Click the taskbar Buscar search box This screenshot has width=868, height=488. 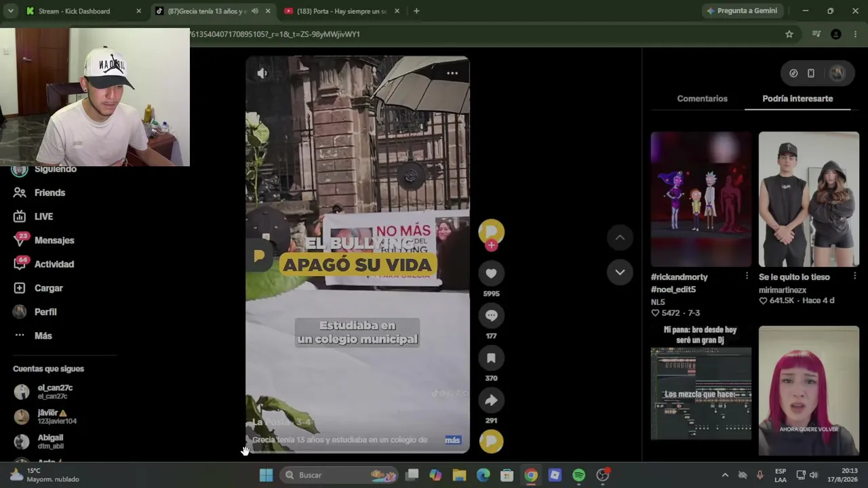(x=340, y=475)
